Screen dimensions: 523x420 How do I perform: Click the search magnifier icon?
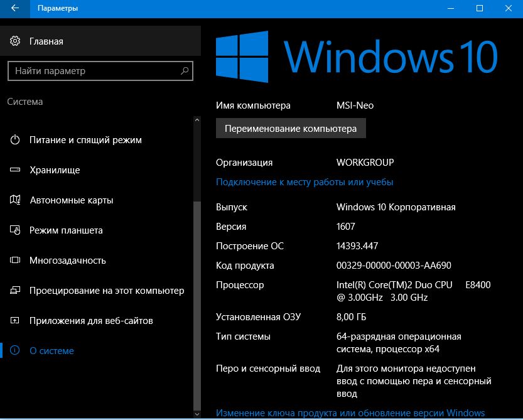pyautogui.click(x=185, y=71)
